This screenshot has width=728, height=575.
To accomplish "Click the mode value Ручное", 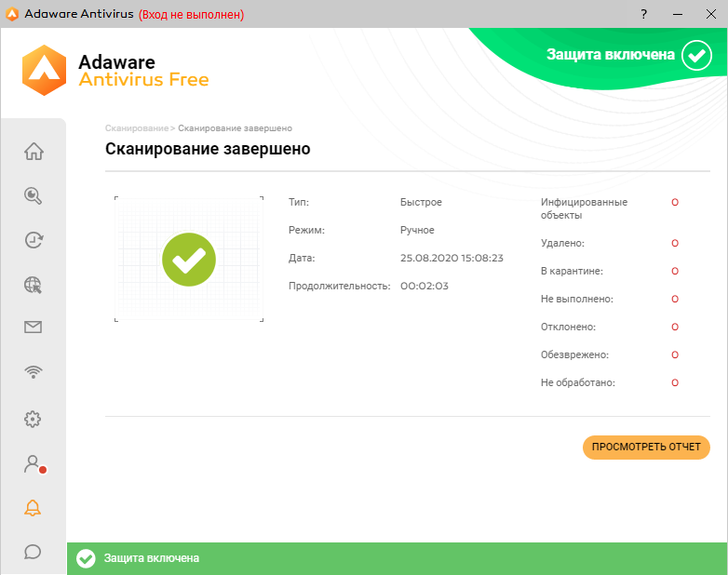I will (x=417, y=230).
